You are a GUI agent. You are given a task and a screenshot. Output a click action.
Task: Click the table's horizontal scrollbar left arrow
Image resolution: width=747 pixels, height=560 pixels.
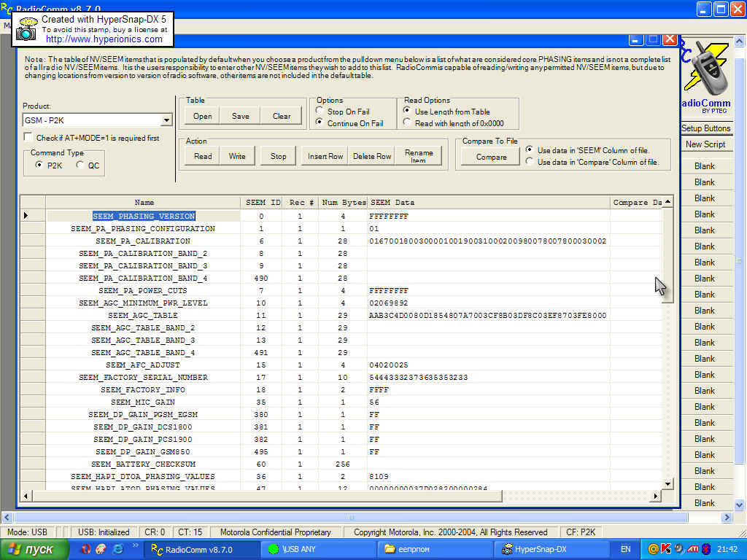[x=26, y=496]
